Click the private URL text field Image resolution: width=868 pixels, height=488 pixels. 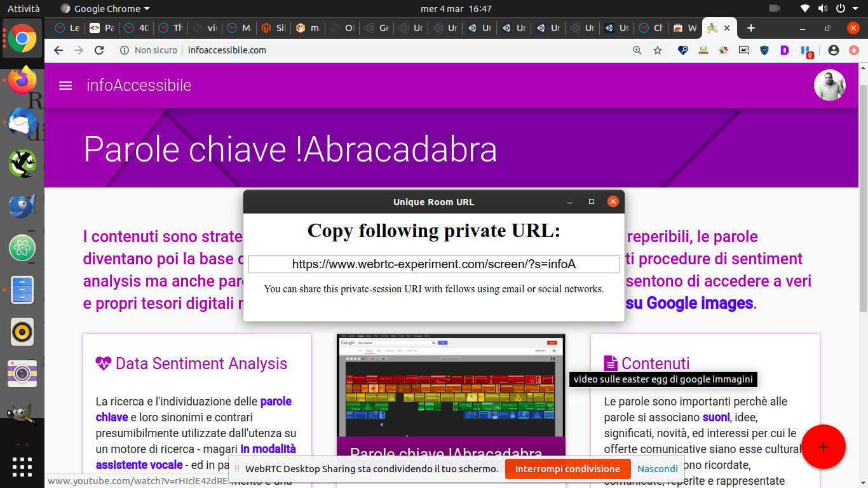tap(433, 264)
